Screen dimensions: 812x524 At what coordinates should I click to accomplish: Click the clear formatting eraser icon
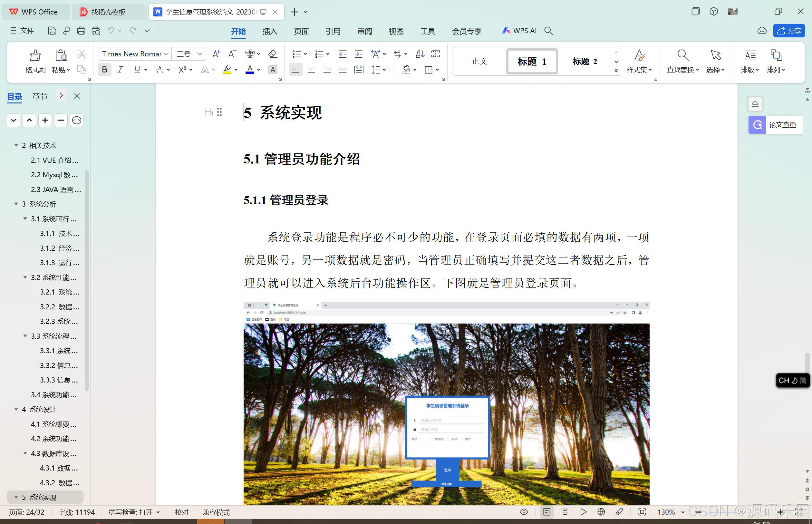pos(273,54)
